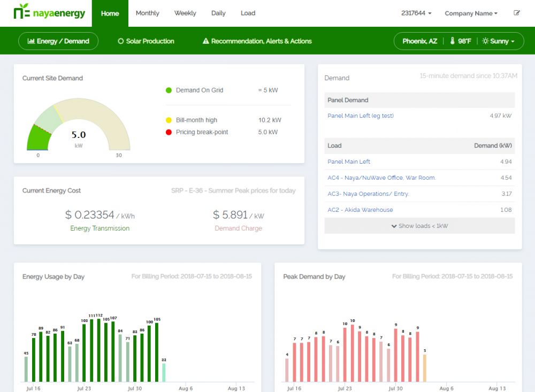Viewport: 535px width, 392px height.
Task: Click the Solar Production sun icon
Action: click(x=121, y=41)
